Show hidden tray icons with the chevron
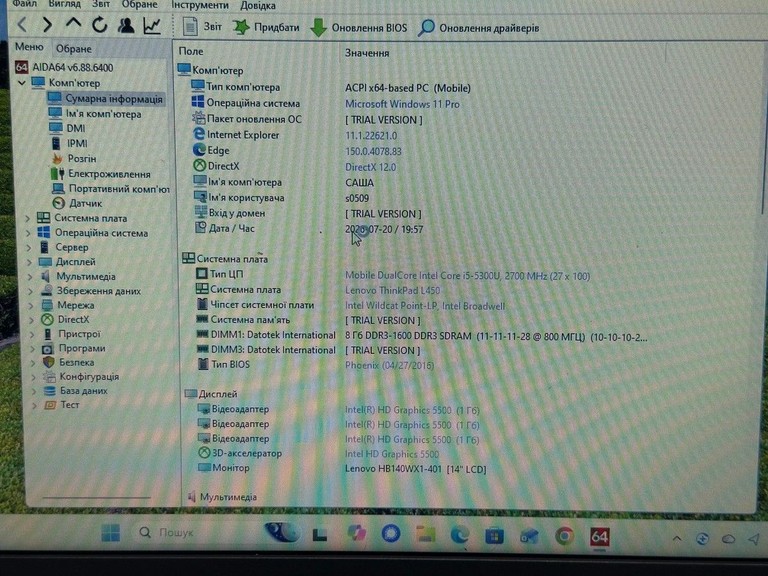This screenshot has height=576, width=768. pos(677,538)
